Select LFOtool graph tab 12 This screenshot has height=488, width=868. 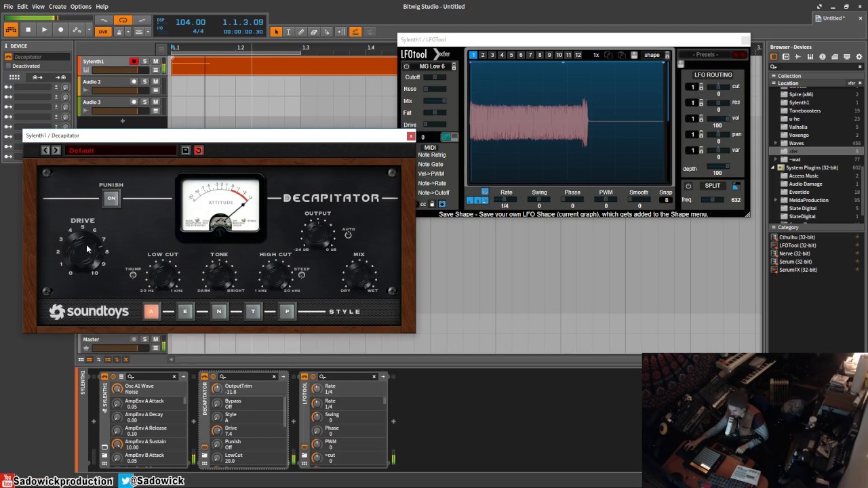point(578,55)
